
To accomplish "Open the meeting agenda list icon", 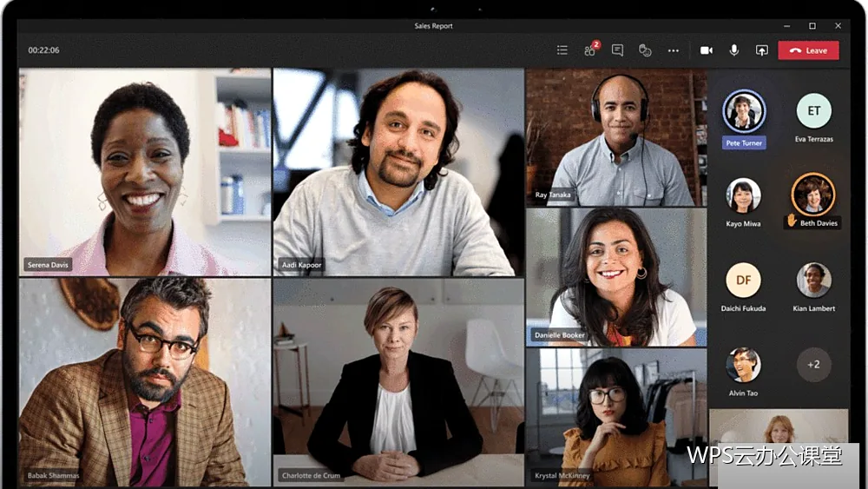I will click(562, 50).
